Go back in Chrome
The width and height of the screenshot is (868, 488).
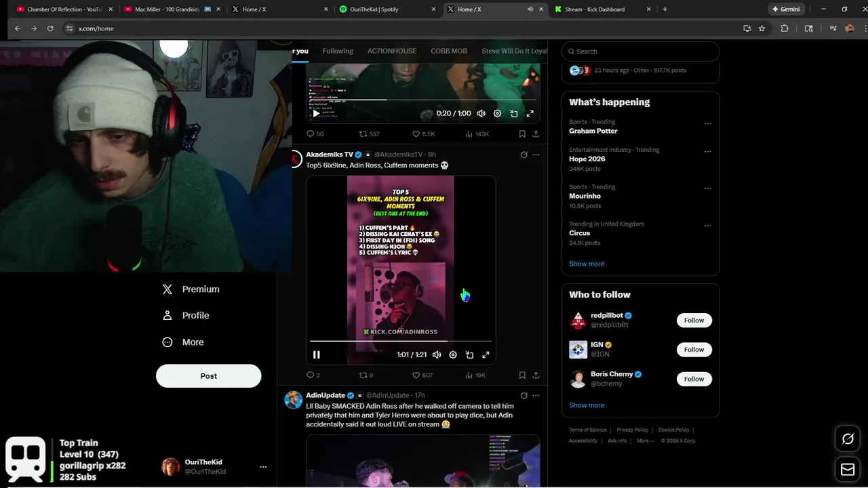click(x=18, y=28)
